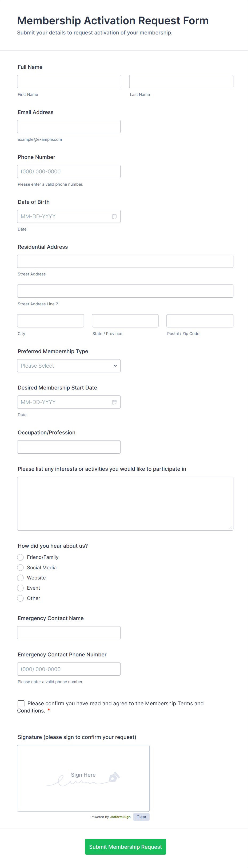Check the Membership Terms agreement checkbox

[21, 704]
